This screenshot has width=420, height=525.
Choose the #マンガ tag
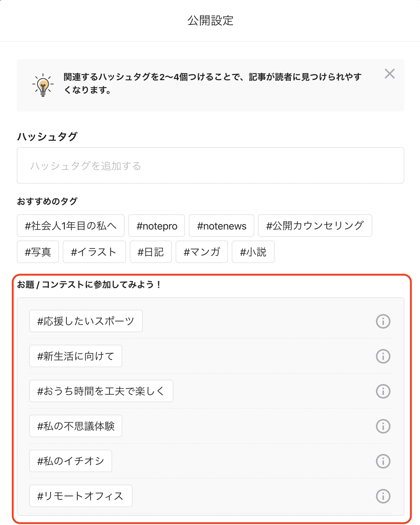pyautogui.click(x=202, y=252)
